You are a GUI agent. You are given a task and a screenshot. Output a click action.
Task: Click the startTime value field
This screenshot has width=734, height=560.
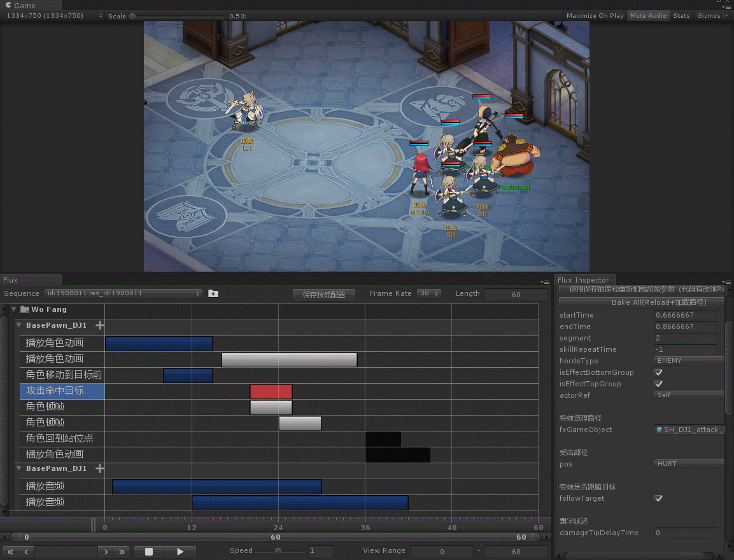click(686, 316)
